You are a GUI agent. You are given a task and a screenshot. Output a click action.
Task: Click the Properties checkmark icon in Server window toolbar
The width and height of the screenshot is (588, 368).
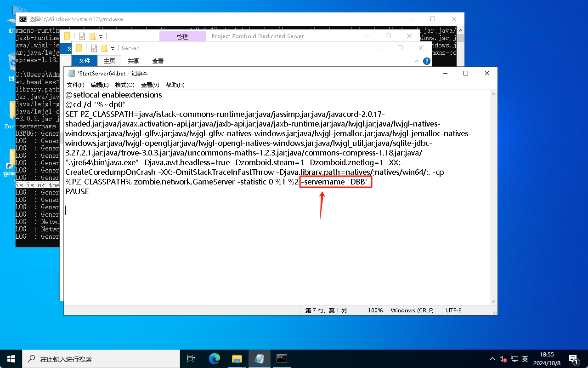(x=94, y=48)
